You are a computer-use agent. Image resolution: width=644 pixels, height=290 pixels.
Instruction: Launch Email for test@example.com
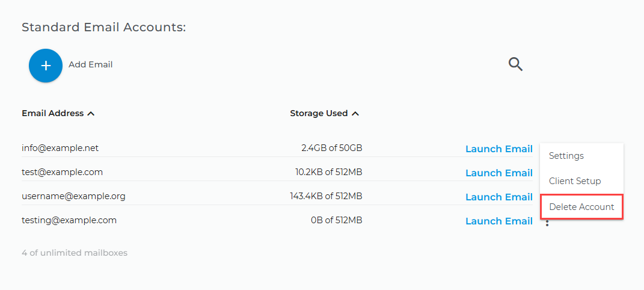[499, 173]
